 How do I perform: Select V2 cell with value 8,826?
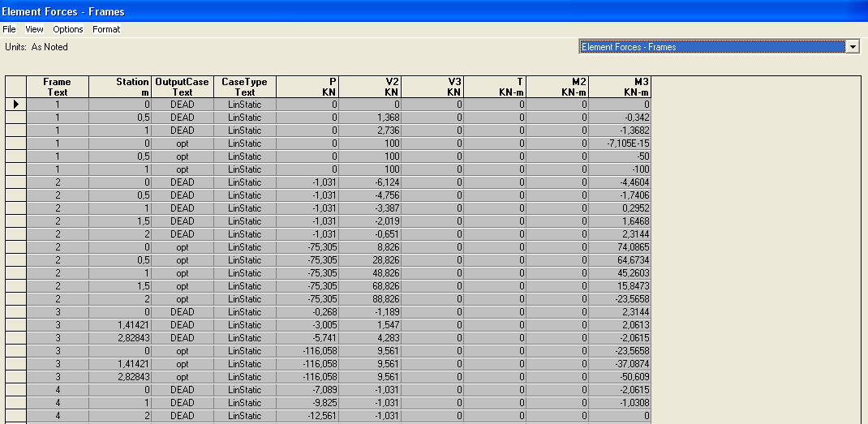point(371,247)
